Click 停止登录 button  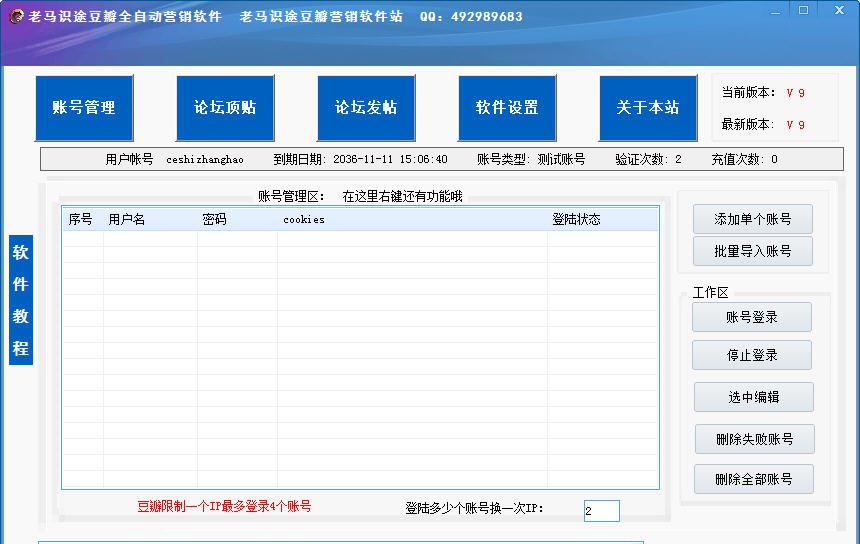pos(751,355)
